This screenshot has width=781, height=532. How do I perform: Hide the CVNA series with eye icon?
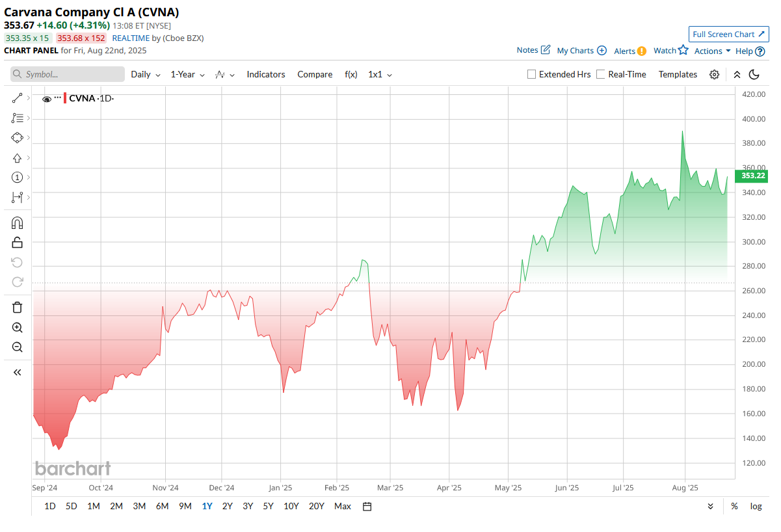click(47, 100)
